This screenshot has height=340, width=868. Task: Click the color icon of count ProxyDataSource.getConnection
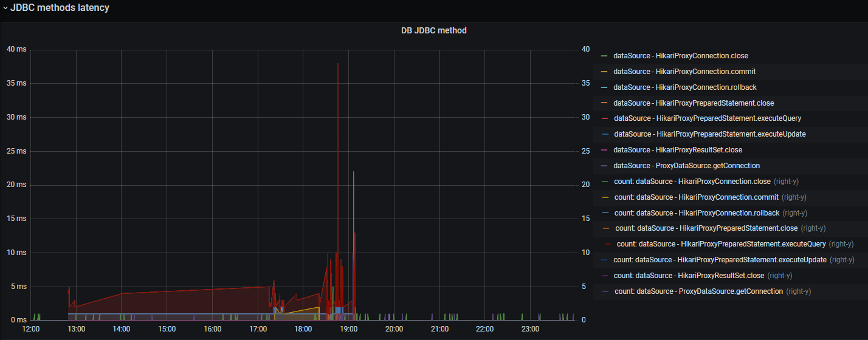604,291
